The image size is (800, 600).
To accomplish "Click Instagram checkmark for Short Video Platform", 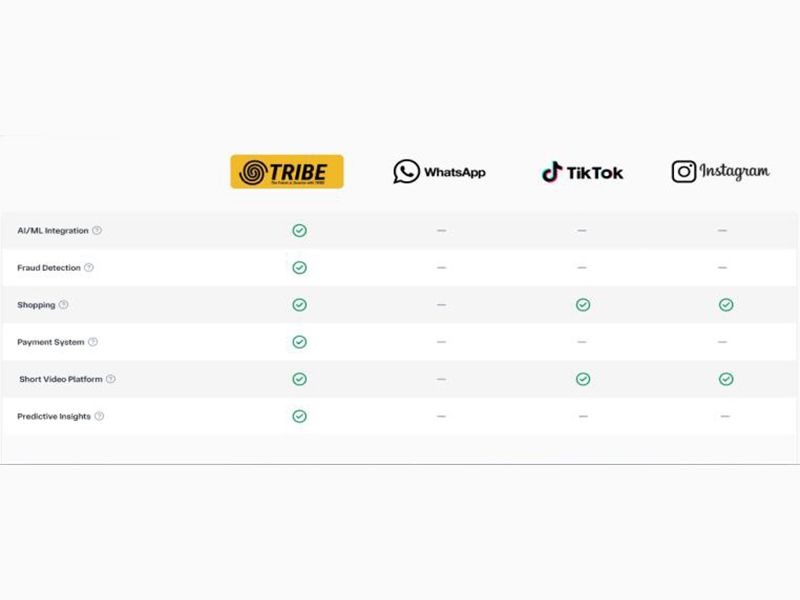I will 726,379.
